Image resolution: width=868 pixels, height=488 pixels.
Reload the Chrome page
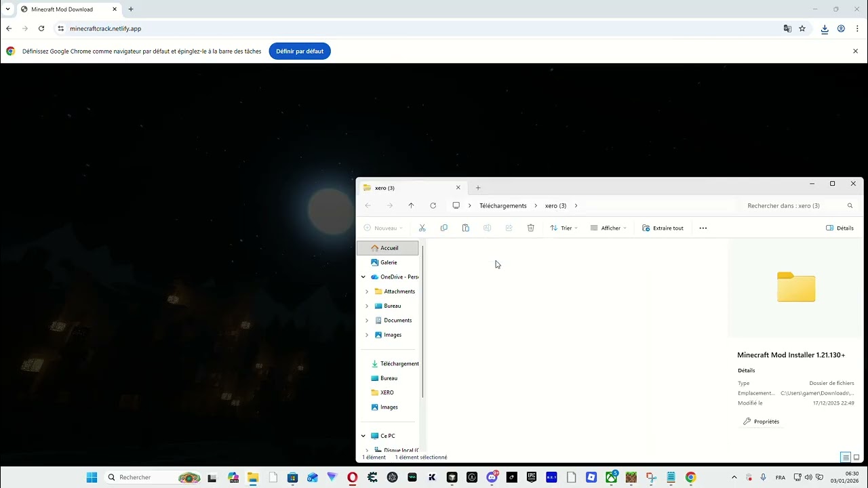[41, 28]
